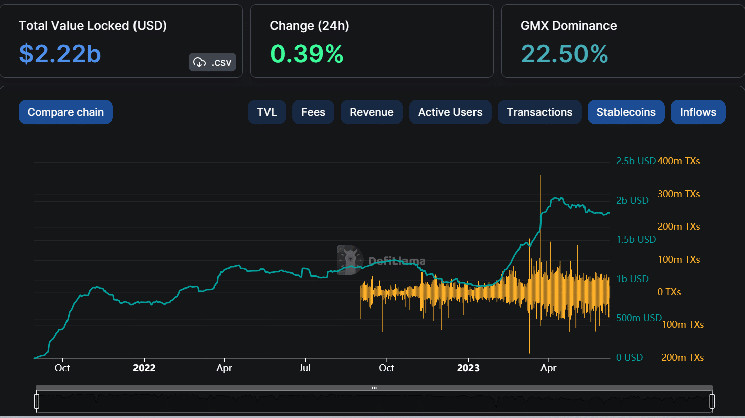
Task: Click the 22.50% GMX Dominance value
Action: 562,54
